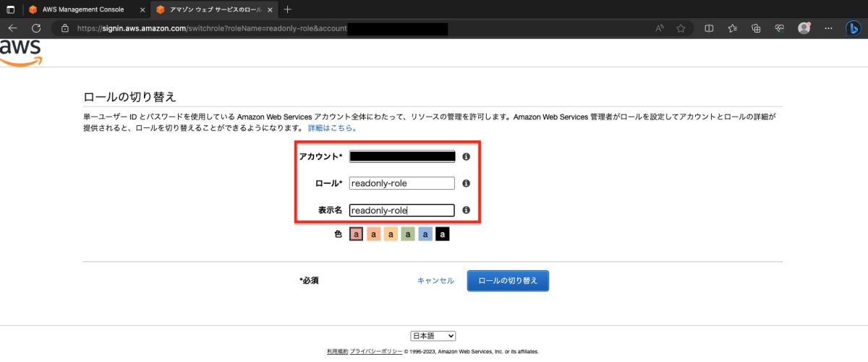Choose the black color swatch
Viewport: 868px width, 362px height.
[443, 235]
